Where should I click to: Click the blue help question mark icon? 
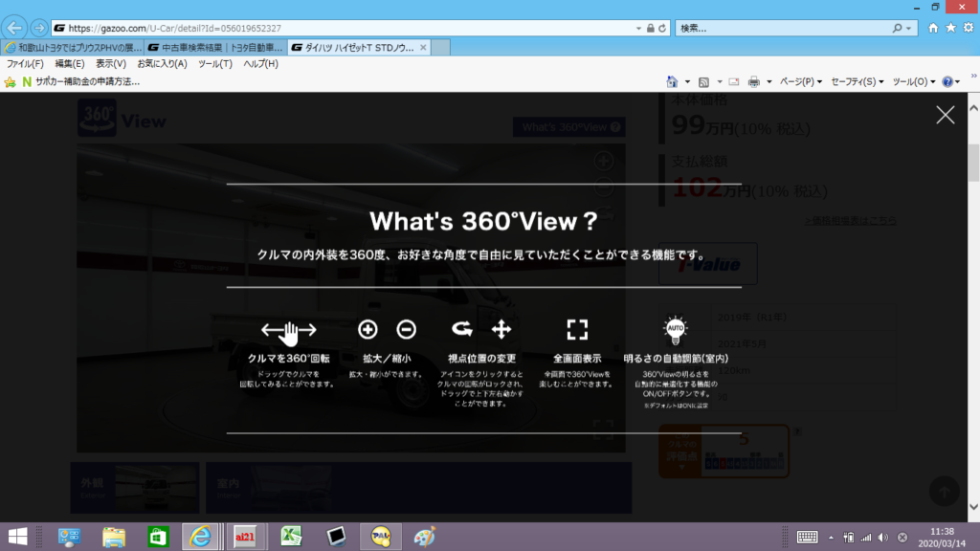click(x=947, y=82)
